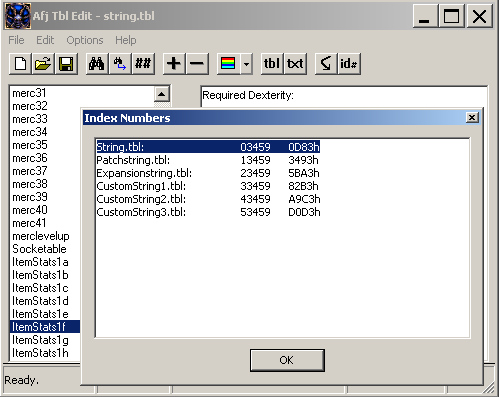Click the id# index numbers icon
The image size is (499, 397).
[349, 63]
